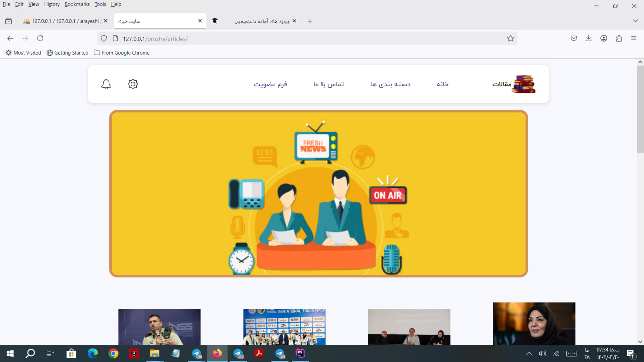Image resolution: width=644 pixels, height=362 pixels.
Task: Bookmark this page with the star icon
Action: 510,39
